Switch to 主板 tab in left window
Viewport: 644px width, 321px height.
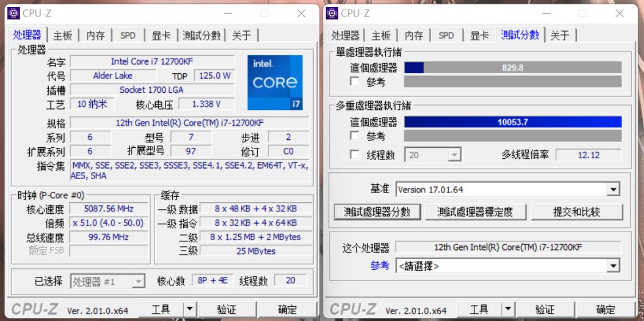tap(63, 36)
